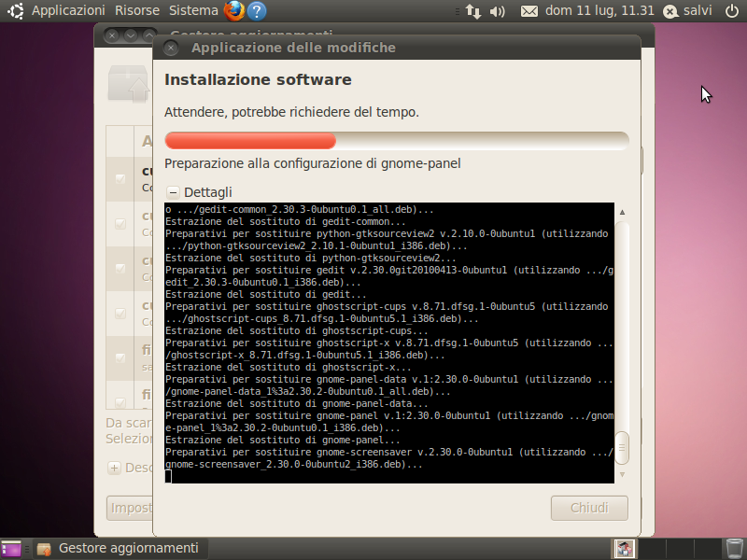Click the 'Applicazione delle modifiche' title bar text

click(293, 48)
